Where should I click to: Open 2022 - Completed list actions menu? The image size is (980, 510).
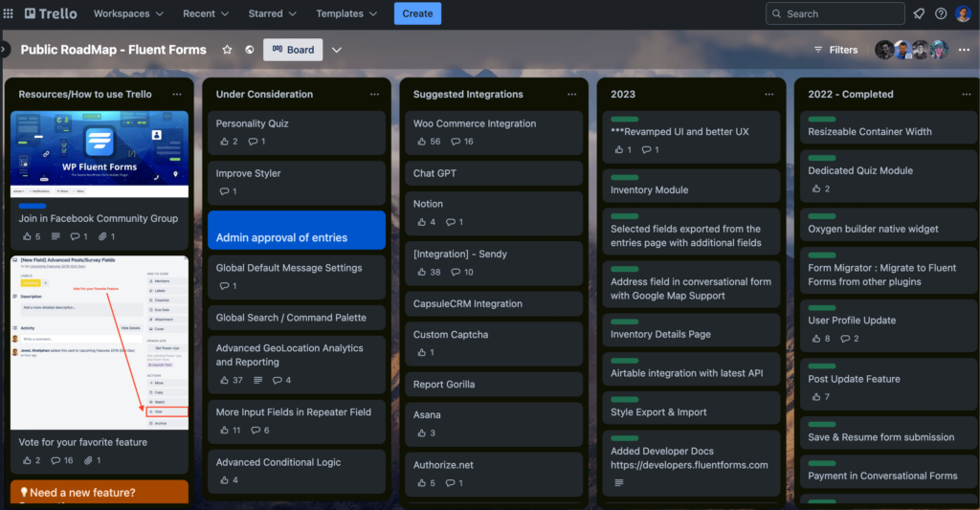click(967, 95)
